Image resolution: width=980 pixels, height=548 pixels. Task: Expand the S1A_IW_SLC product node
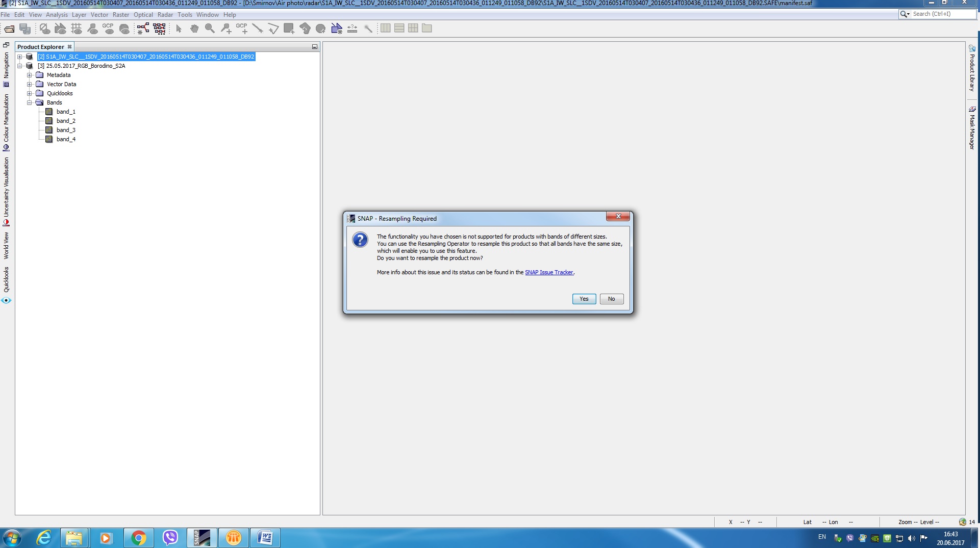pos(20,57)
